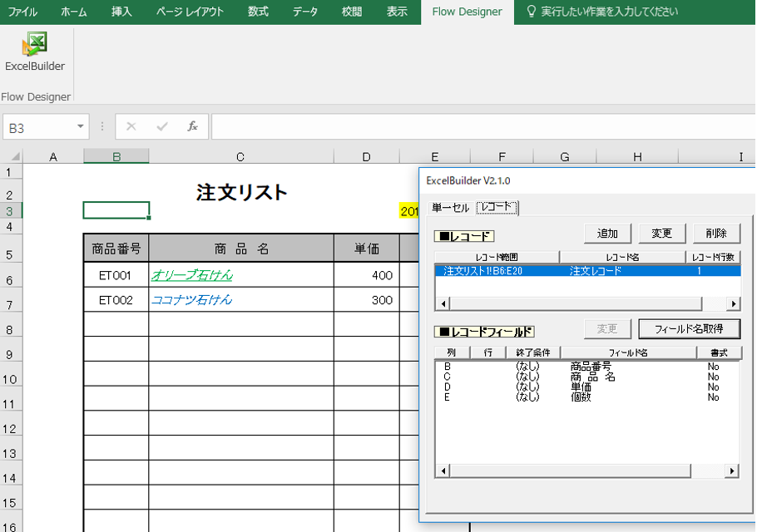The image size is (757, 532).
Task: Select the レコード tab
Action: [497, 207]
